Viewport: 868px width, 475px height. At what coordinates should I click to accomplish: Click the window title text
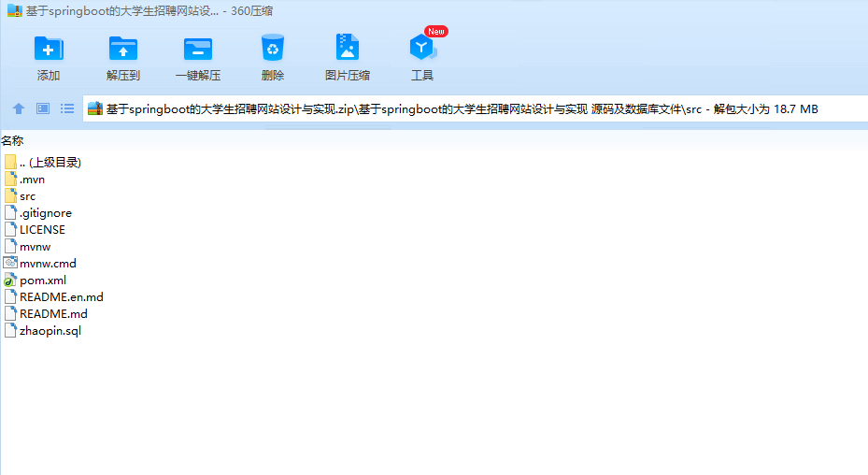coord(149,11)
